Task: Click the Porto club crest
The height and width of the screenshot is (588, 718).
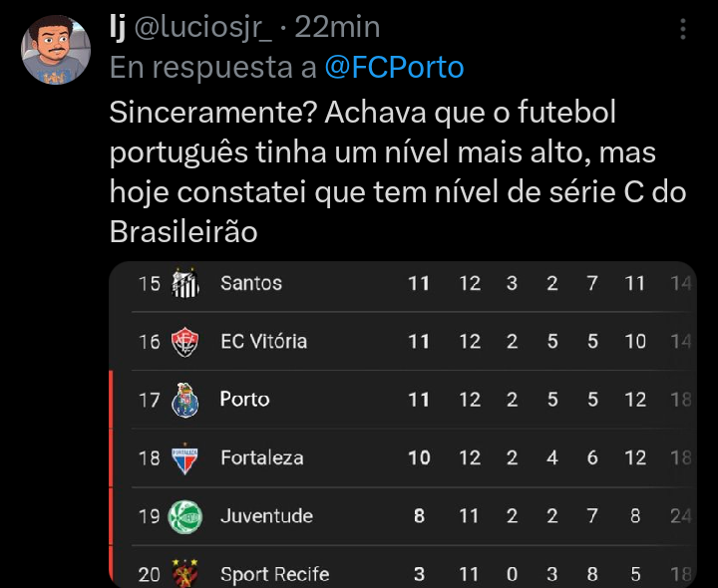Action: coord(185,400)
